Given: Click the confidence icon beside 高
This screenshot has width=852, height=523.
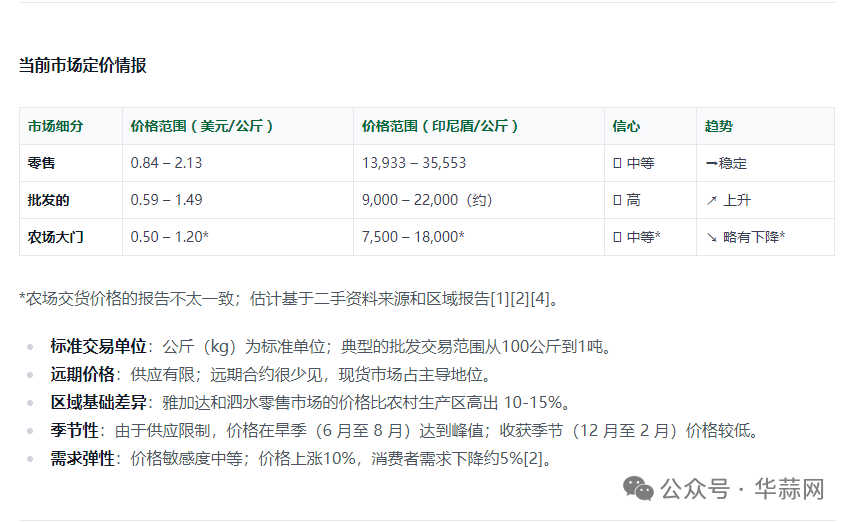Looking at the screenshot, I should coord(617,200).
